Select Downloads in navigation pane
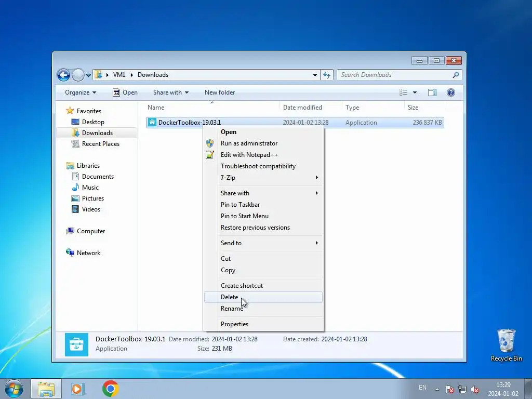 (x=97, y=133)
